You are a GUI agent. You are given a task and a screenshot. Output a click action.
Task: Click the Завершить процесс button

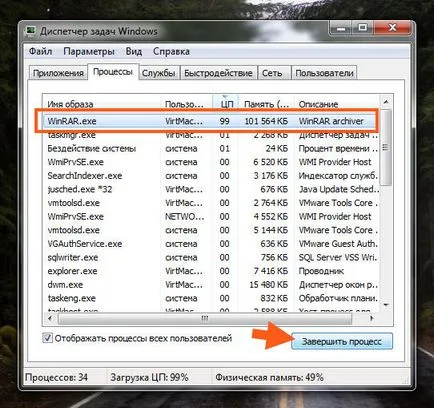coord(342,341)
